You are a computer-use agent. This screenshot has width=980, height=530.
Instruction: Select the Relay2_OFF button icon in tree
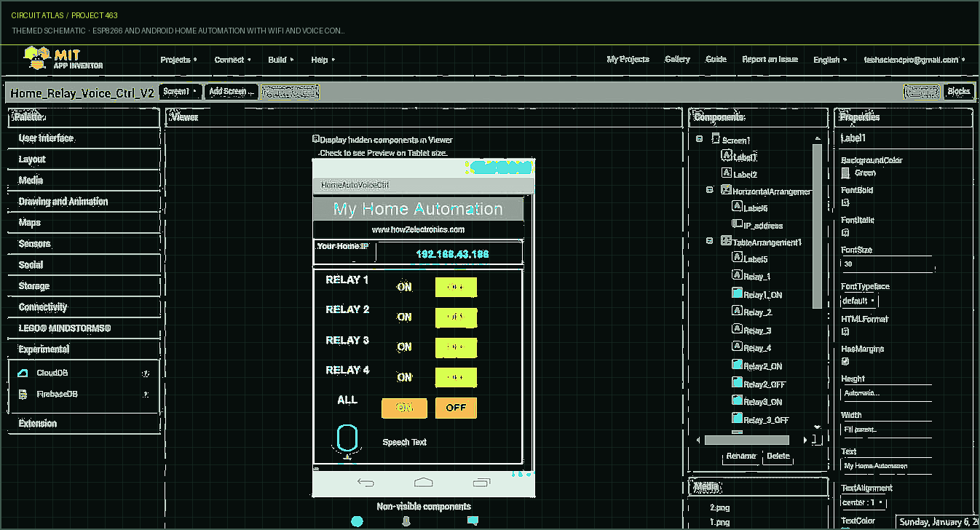(x=737, y=383)
